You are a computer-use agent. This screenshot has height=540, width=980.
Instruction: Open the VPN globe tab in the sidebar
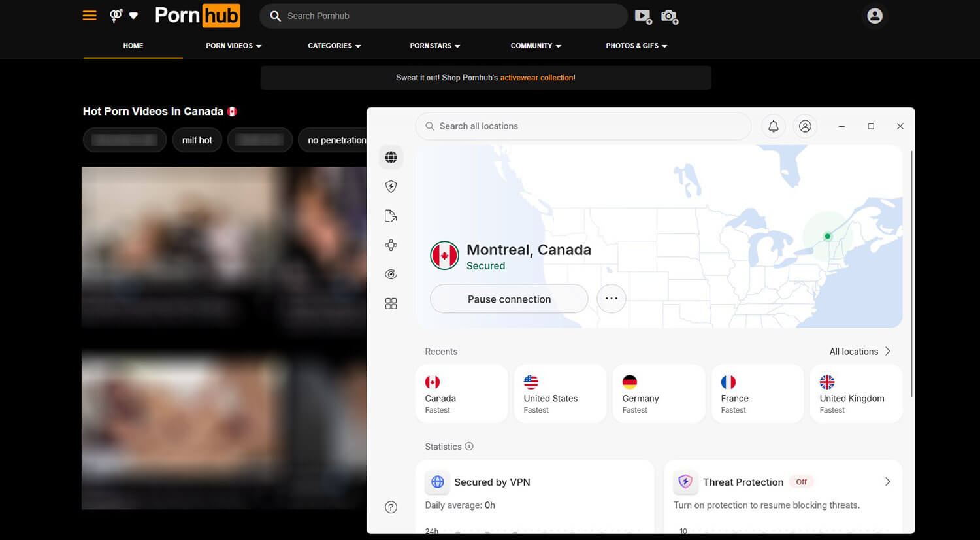point(391,157)
